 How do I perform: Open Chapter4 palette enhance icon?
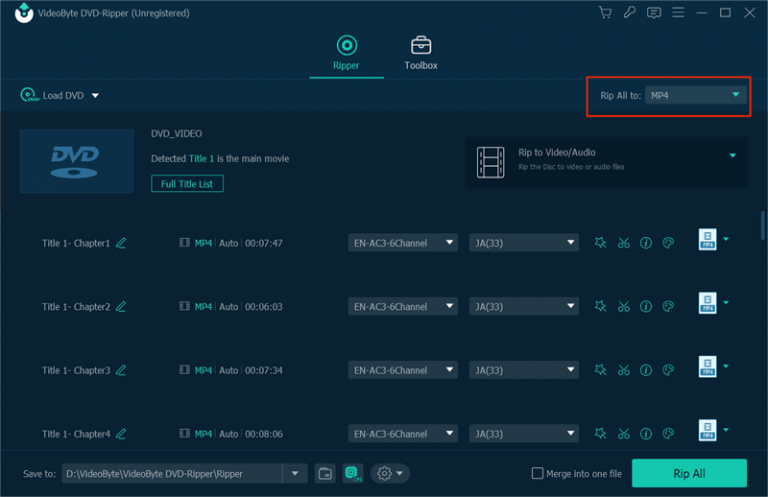(x=668, y=434)
